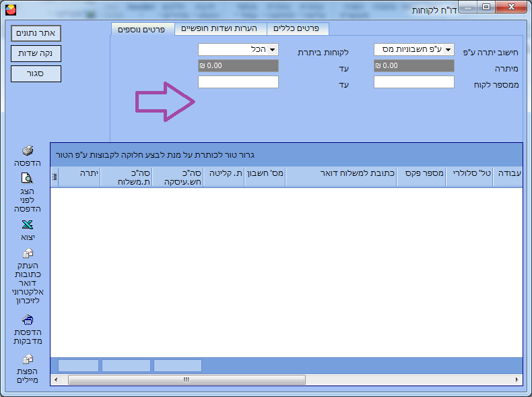
Task: Click the application icon in title bar
Action: (x=9, y=9)
